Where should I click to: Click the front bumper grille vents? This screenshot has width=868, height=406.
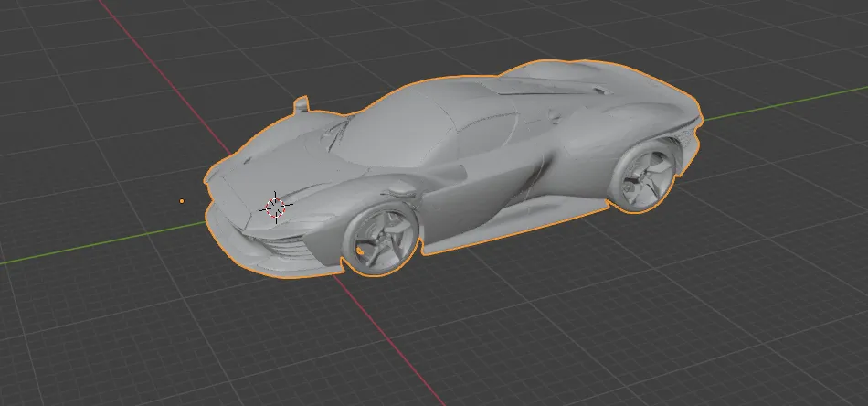292,247
